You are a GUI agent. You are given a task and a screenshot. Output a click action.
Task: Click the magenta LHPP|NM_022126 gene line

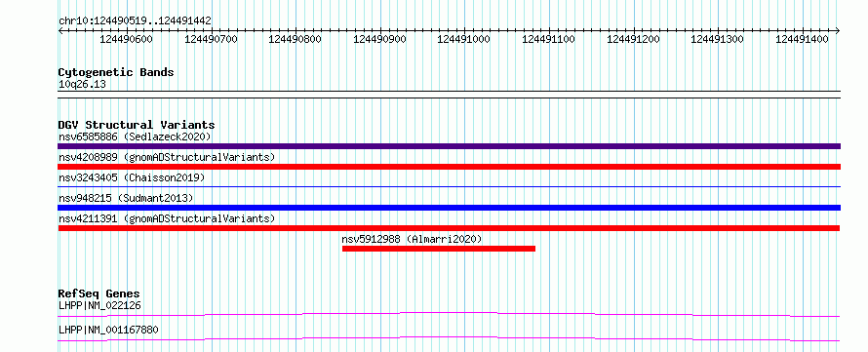pos(449,314)
